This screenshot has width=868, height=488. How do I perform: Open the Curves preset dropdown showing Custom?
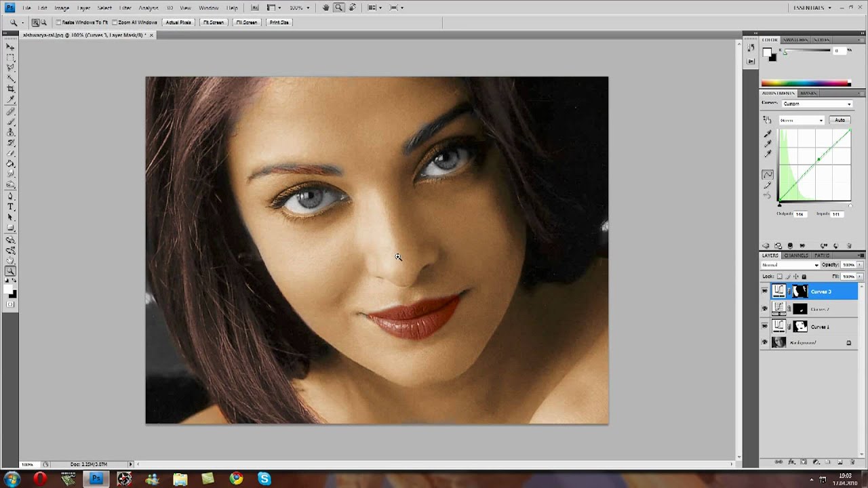(818, 104)
